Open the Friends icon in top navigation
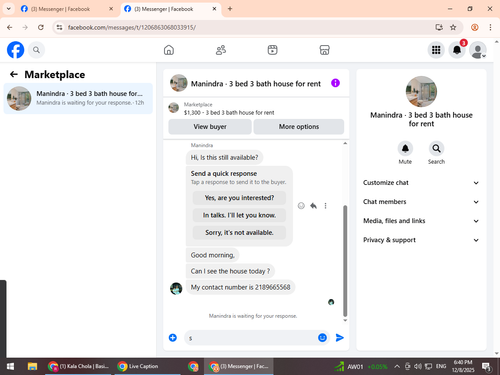This screenshot has height=375, width=500. point(221,50)
